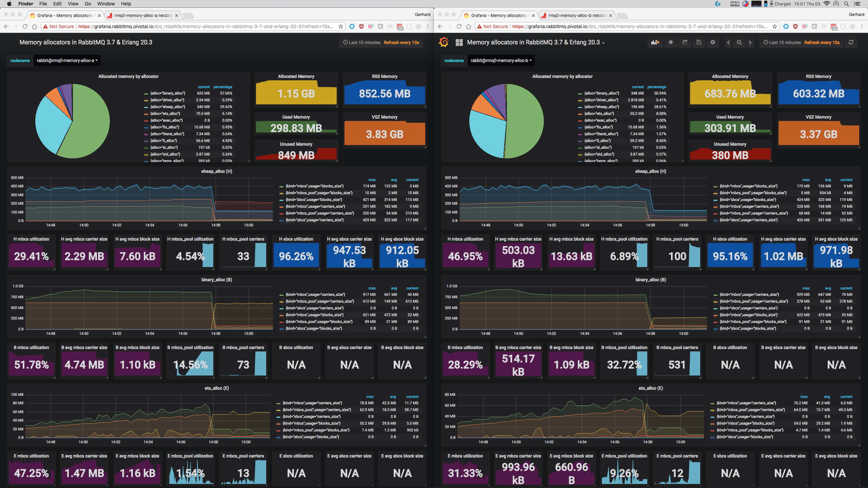Click the home icon in the left browser

point(34,26)
